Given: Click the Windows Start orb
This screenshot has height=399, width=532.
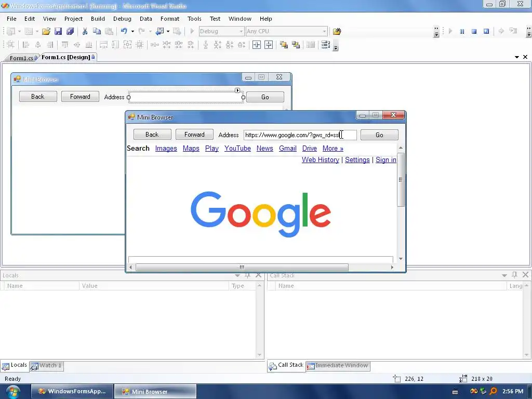Looking at the screenshot, I should pos(13,392).
